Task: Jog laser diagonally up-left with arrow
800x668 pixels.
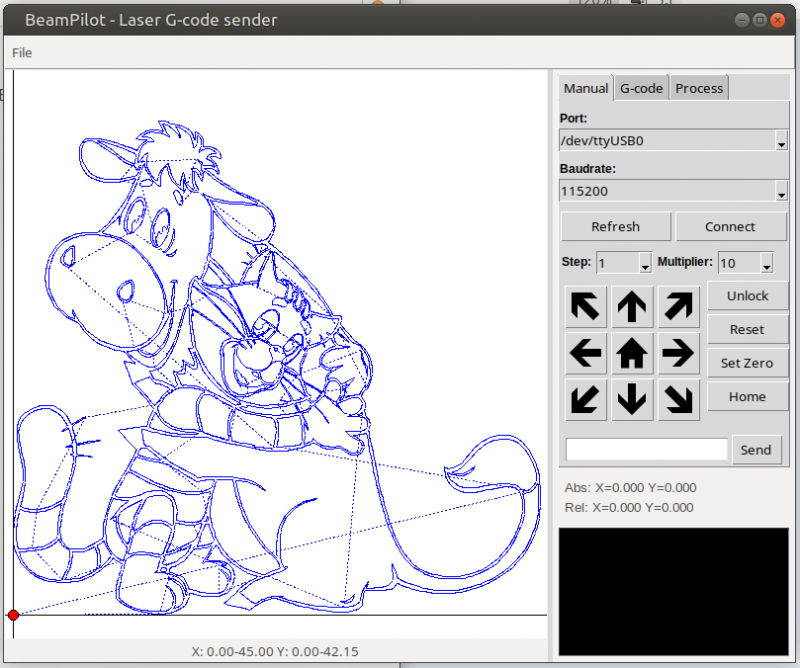Action: [585, 306]
